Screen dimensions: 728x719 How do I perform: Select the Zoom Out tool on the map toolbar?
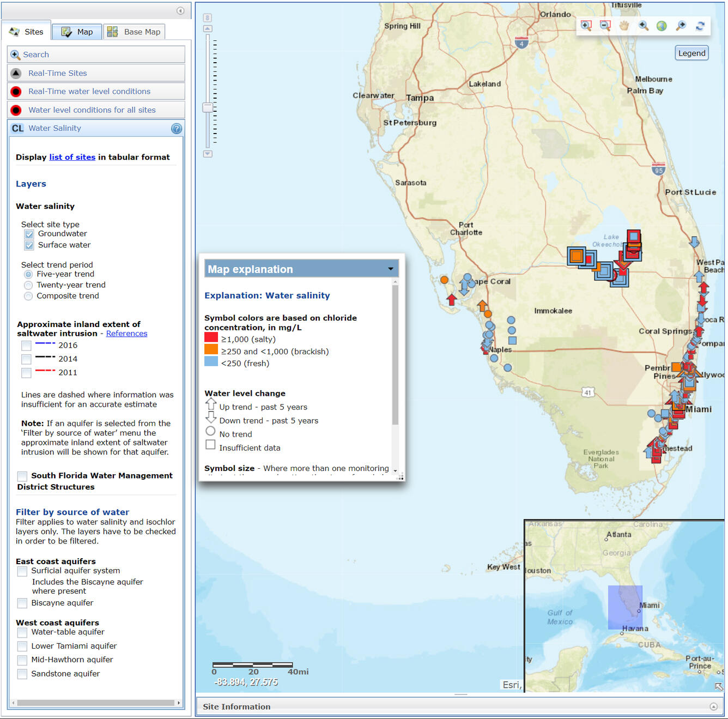605,25
